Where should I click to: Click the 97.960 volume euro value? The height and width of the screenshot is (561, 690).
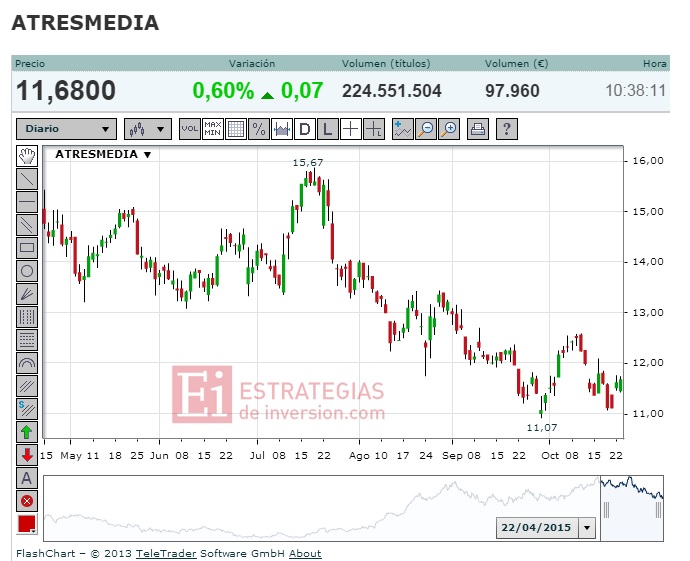click(x=512, y=91)
